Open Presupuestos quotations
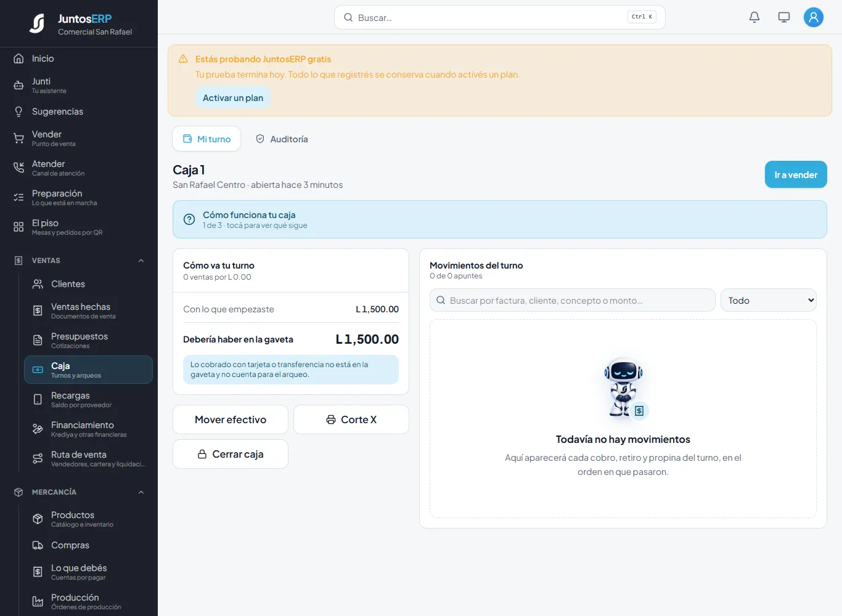The image size is (842, 616). tap(88, 340)
